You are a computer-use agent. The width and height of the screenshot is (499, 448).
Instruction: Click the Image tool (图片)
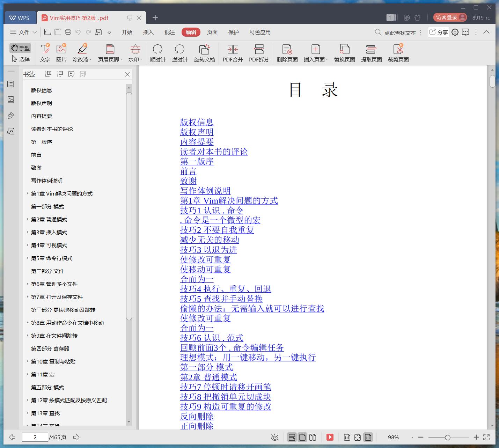click(x=61, y=53)
